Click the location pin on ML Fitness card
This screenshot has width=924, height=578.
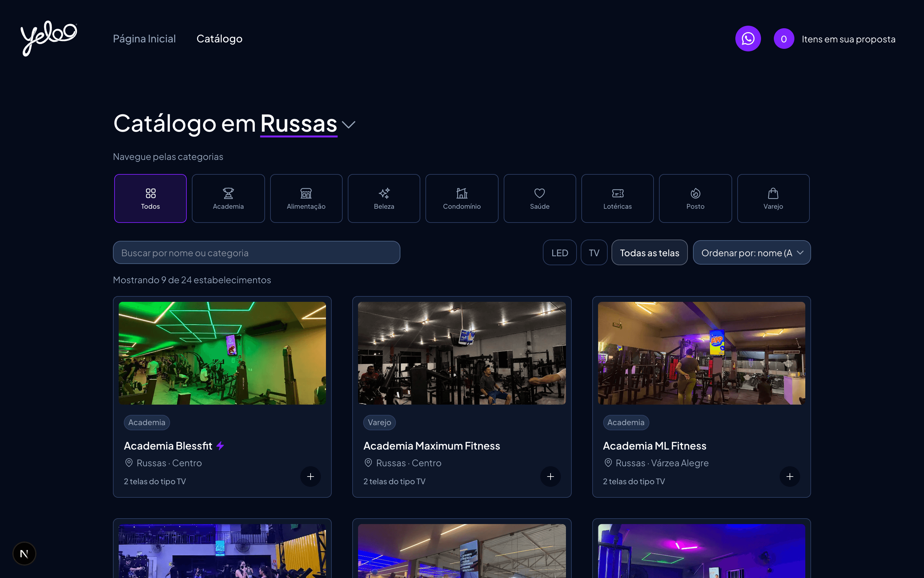[x=608, y=463]
